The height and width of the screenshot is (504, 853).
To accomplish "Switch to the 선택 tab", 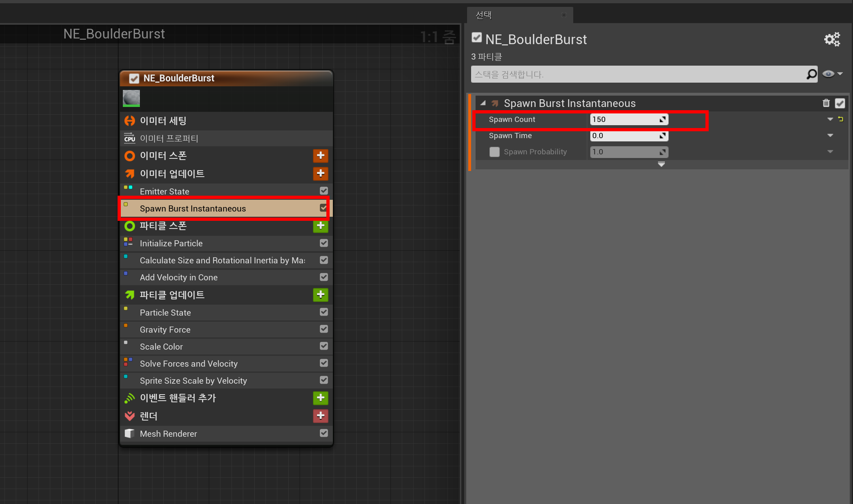I will pyautogui.click(x=484, y=15).
